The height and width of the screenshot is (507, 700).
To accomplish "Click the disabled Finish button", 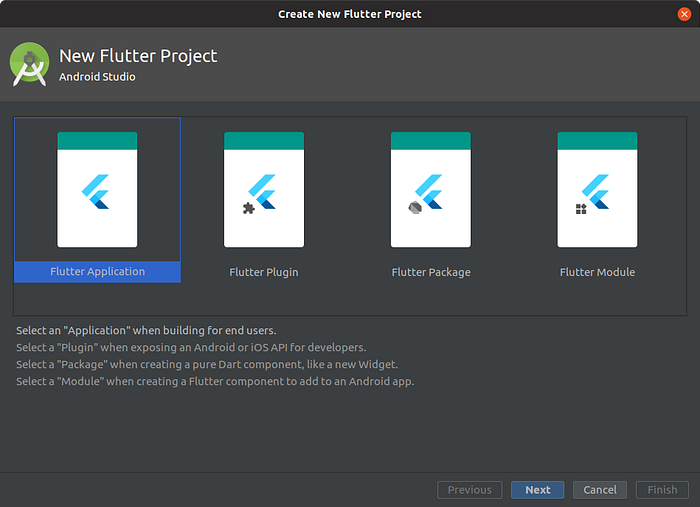I will [x=662, y=490].
